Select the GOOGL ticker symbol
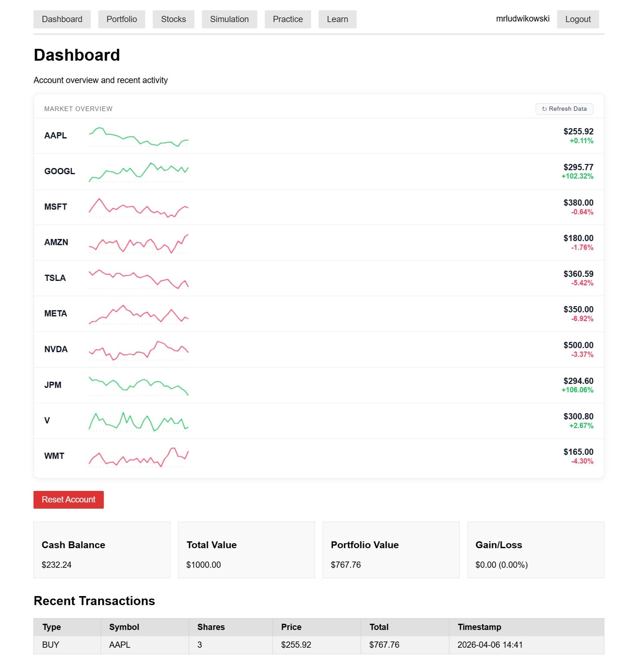Image resolution: width=636 pixels, height=672 pixels. click(x=60, y=171)
